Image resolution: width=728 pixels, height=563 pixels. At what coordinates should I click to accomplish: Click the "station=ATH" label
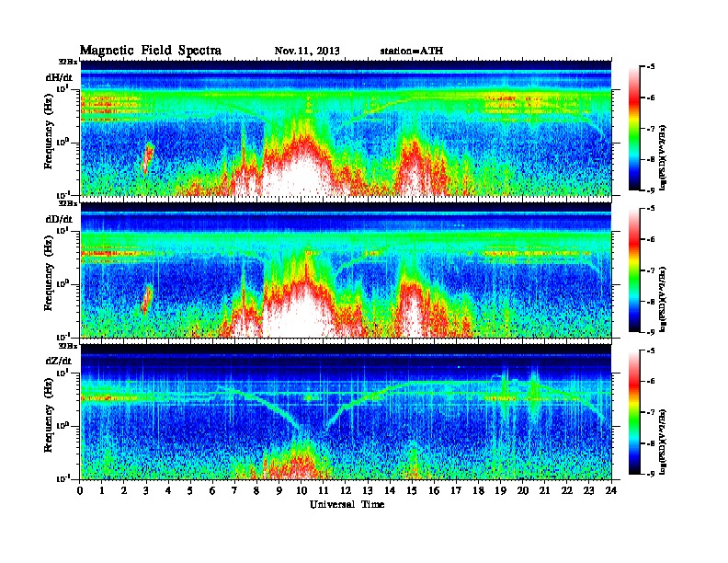(412, 51)
